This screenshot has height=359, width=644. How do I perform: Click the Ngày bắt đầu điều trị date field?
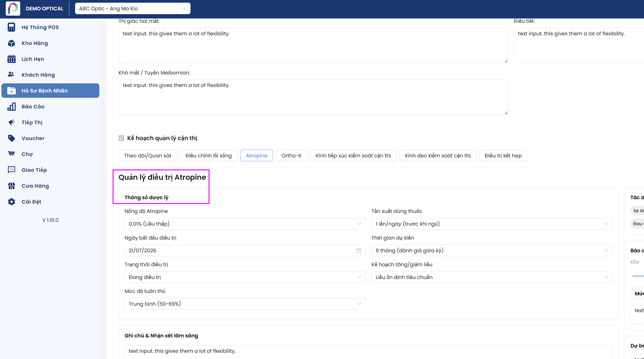tap(245, 250)
